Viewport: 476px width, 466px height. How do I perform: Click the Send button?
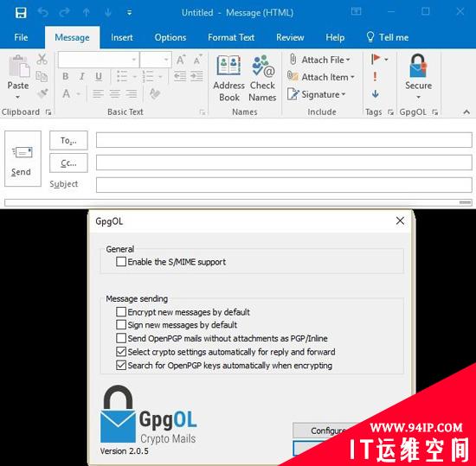coord(23,158)
